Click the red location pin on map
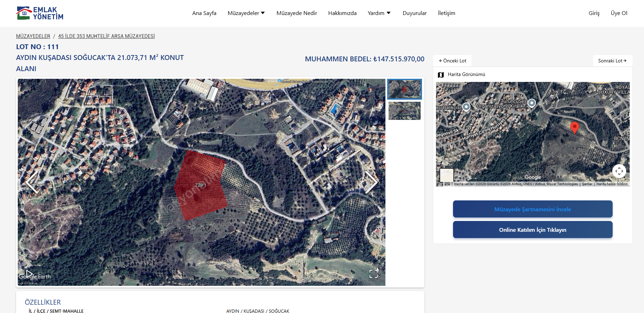 (x=574, y=128)
